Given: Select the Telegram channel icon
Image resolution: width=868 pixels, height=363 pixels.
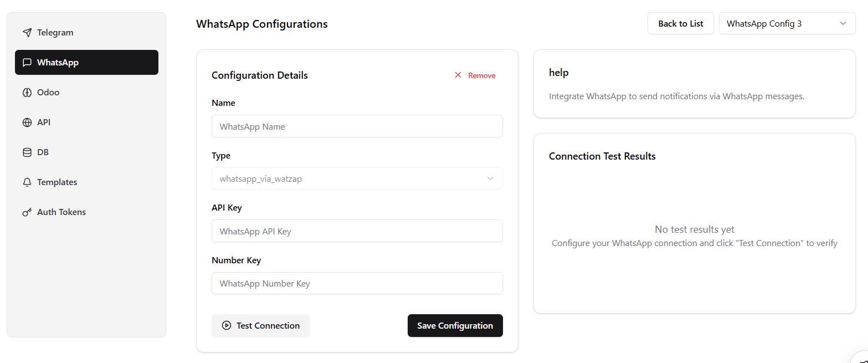Looking at the screenshot, I should (x=27, y=32).
